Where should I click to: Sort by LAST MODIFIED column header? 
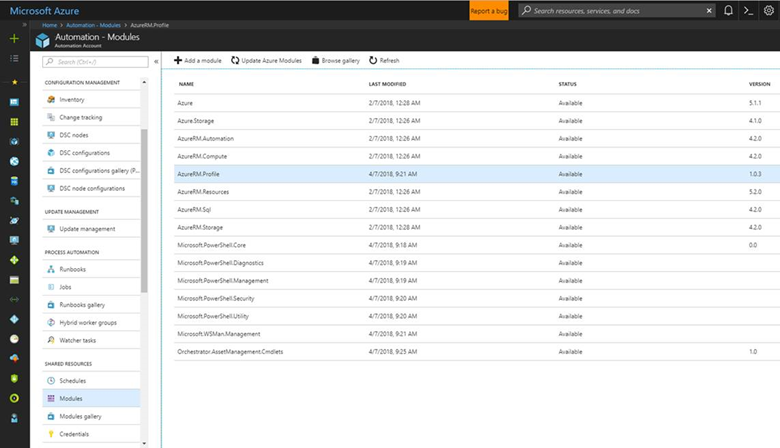tap(387, 84)
